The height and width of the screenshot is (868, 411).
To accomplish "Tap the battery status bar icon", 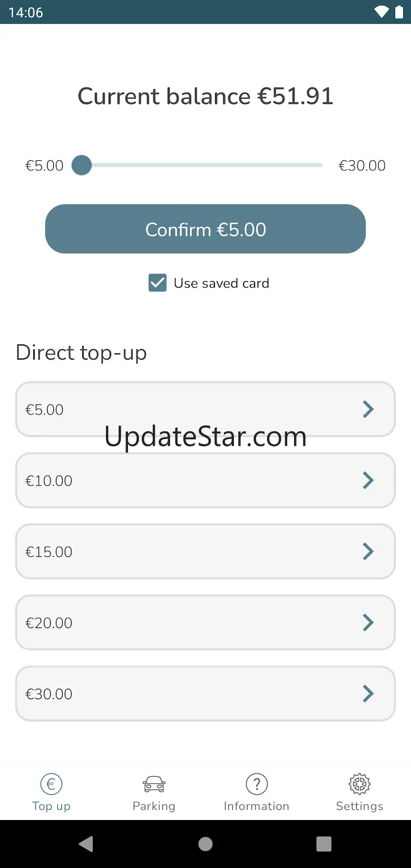I will point(399,12).
